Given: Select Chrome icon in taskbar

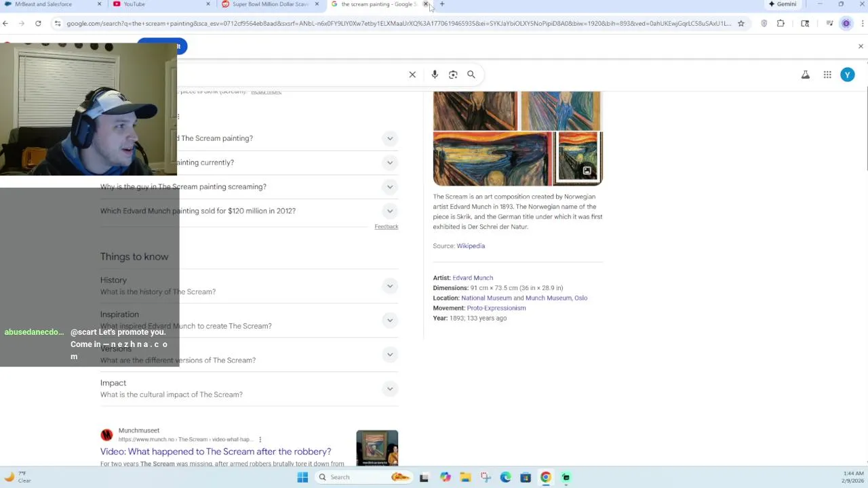Looking at the screenshot, I should tap(546, 477).
